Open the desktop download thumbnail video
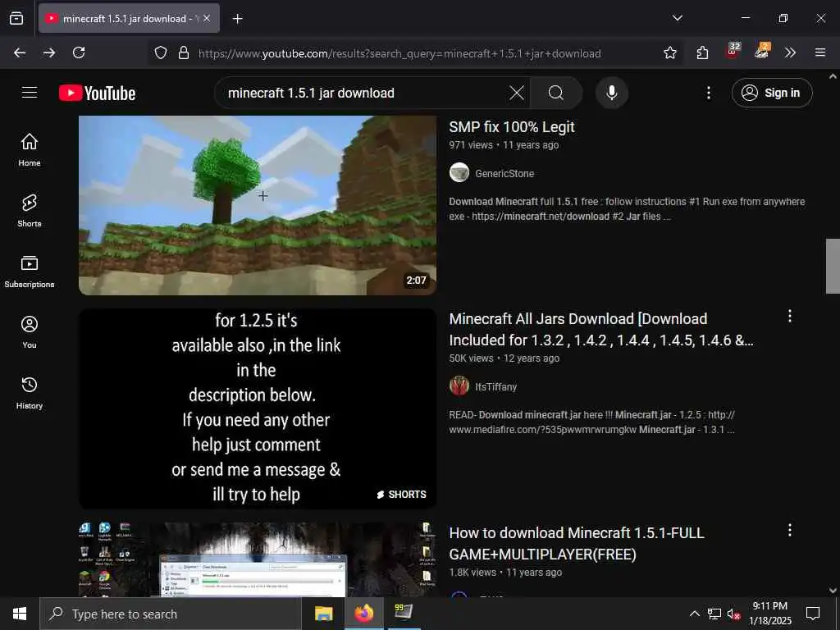The image size is (840, 630). click(x=258, y=559)
